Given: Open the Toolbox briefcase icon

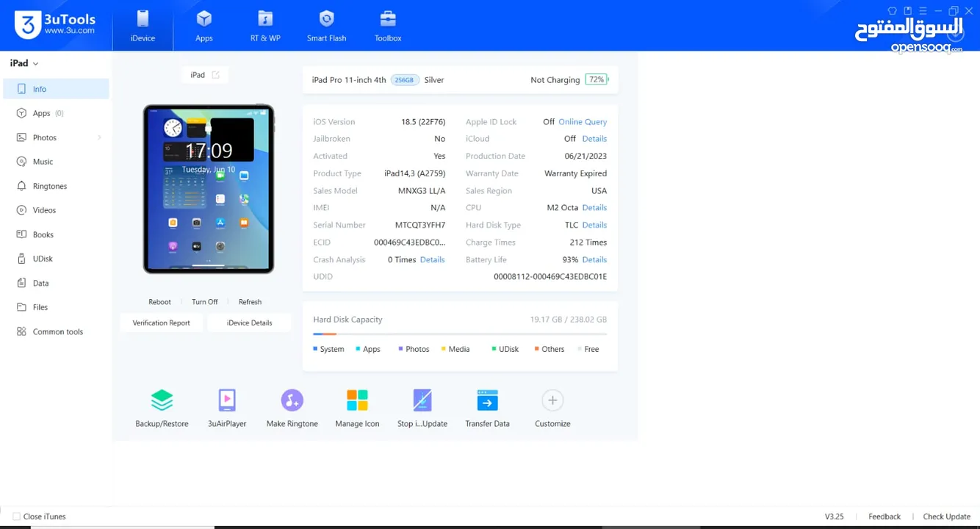Looking at the screenshot, I should click(x=388, y=19).
